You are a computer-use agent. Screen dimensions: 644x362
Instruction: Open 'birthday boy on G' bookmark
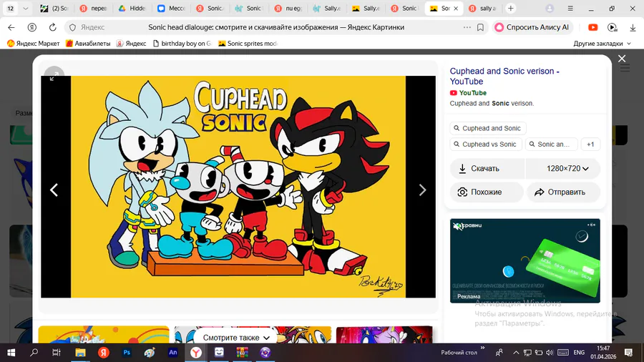click(x=182, y=44)
